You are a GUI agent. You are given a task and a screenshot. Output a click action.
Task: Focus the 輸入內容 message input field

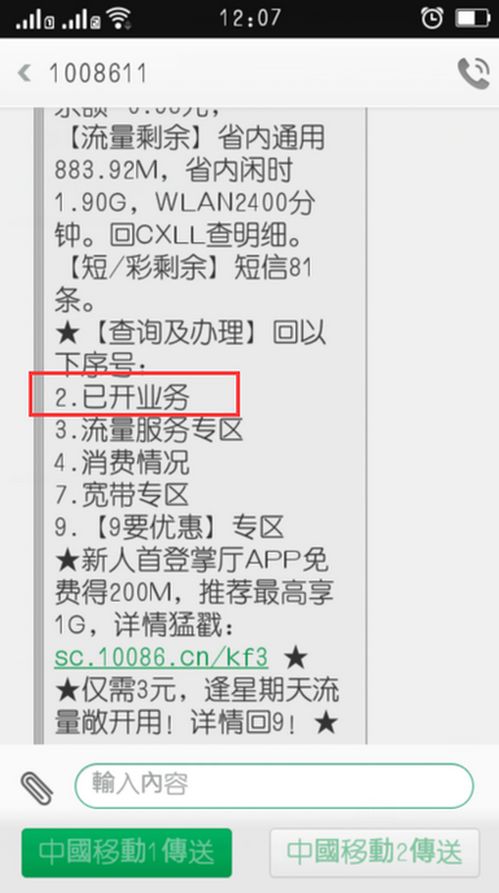click(274, 785)
